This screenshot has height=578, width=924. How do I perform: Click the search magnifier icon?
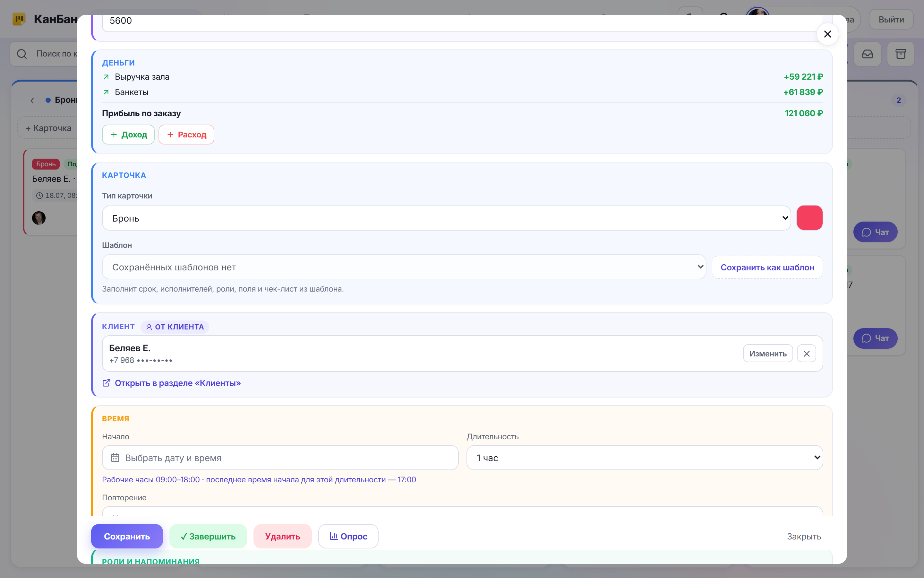(22, 54)
